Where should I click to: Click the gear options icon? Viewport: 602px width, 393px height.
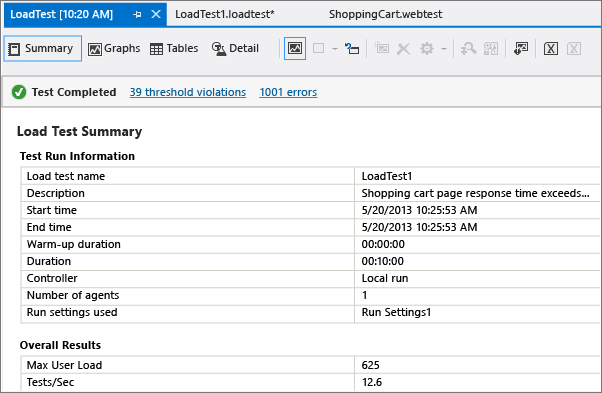[427, 49]
